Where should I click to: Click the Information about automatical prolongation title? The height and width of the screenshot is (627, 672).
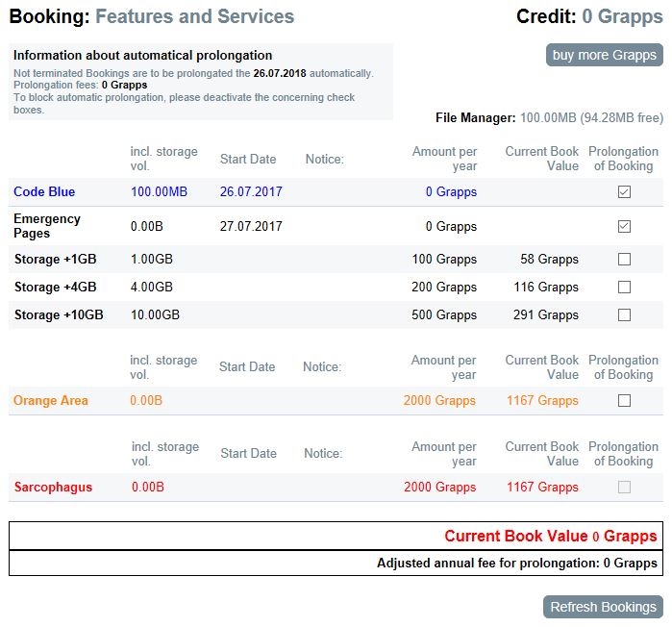142,55
